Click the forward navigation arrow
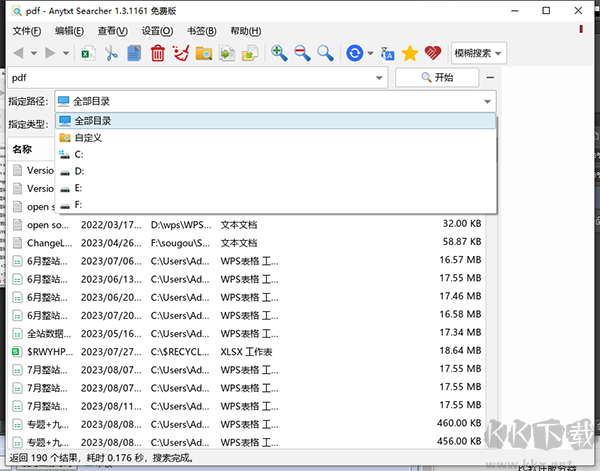The width and height of the screenshot is (600, 471). click(x=50, y=53)
